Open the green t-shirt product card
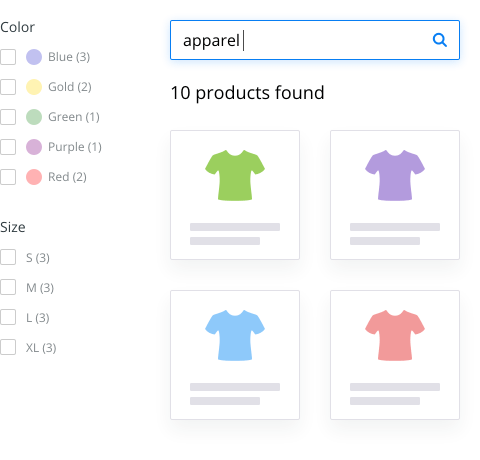This screenshot has height=460, width=480. tap(235, 195)
